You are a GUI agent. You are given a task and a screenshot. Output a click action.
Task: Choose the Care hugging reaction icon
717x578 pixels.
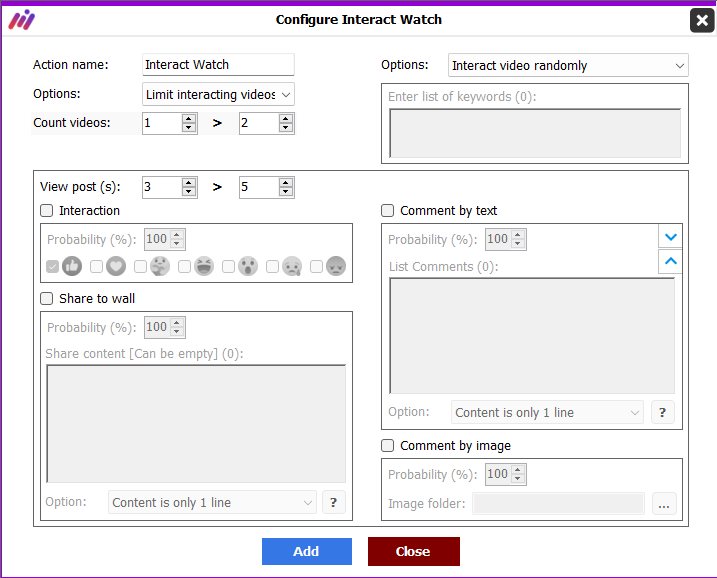pyautogui.click(x=160, y=266)
